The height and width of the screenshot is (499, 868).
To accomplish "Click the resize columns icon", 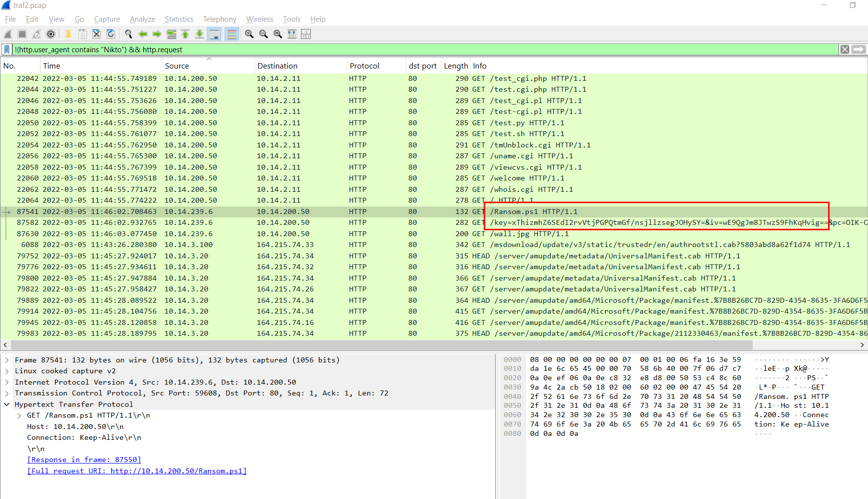I will pos(292,34).
